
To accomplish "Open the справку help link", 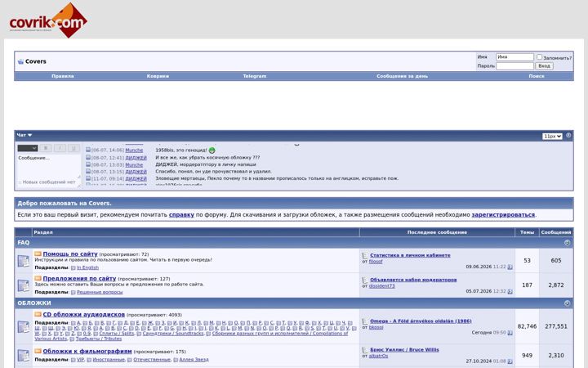I will (181, 215).
